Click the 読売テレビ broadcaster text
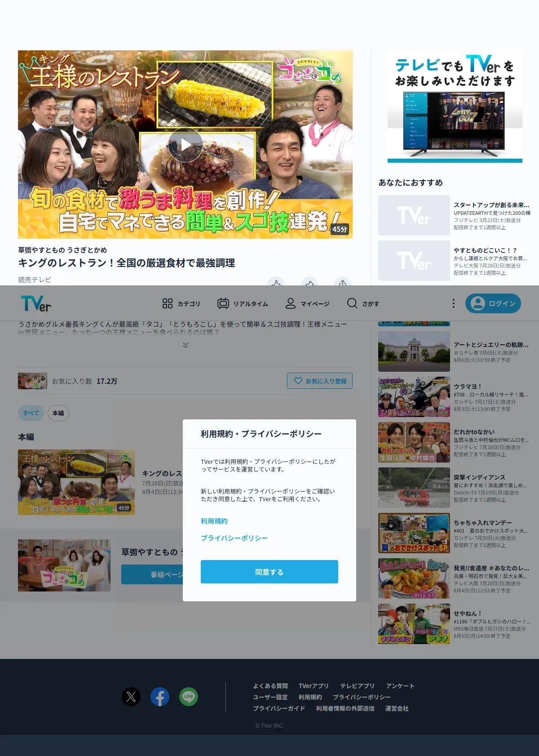 35,280
